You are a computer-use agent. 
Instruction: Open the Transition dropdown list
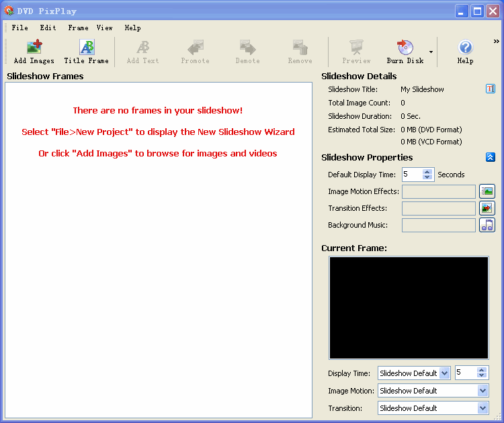pos(482,408)
